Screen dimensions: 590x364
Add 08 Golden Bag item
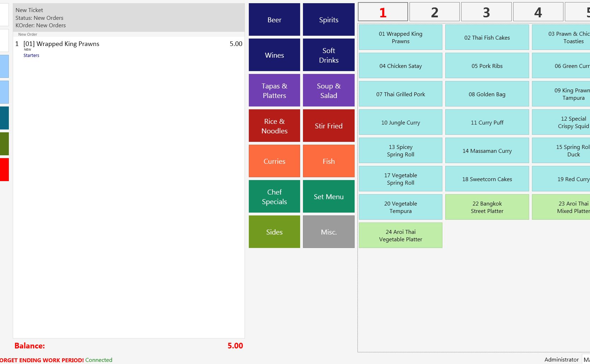pos(487,94)
